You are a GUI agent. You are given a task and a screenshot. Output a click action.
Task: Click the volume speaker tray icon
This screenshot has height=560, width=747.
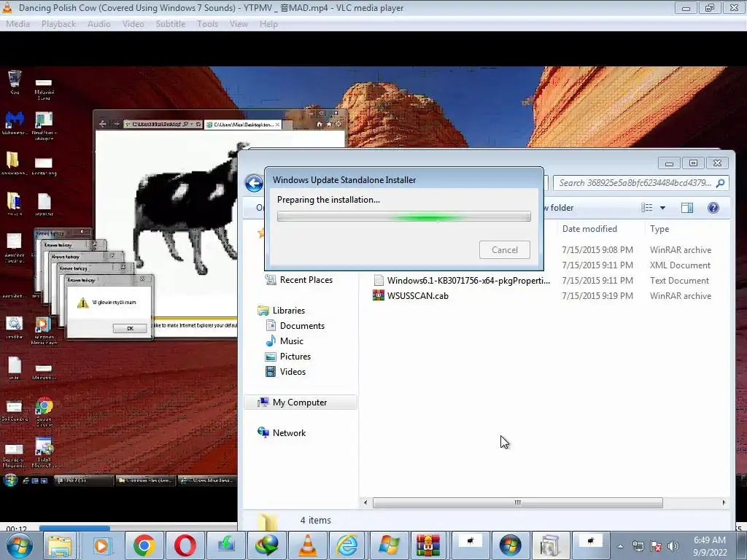click(673, 546)
